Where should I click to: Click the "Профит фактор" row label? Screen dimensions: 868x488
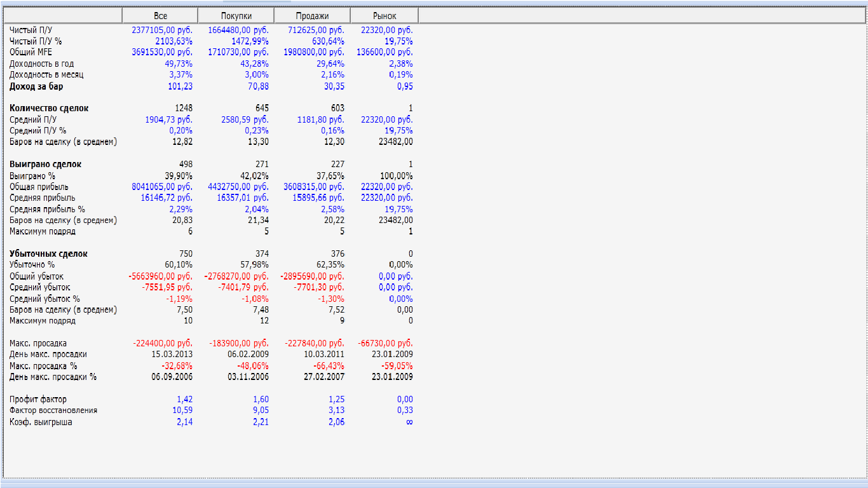(x=36, y=399)
